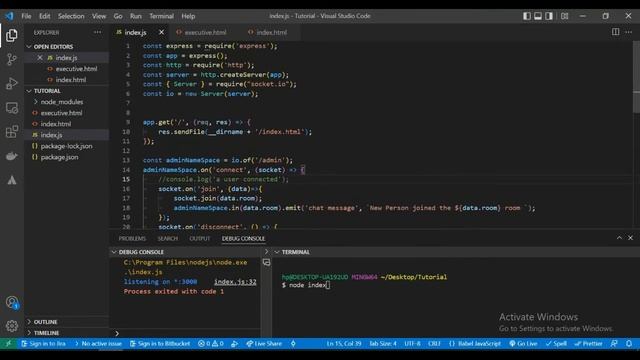Open executive.html in Tutorial file tree
This screenshot has height=360, width=640.
point(61,113)
